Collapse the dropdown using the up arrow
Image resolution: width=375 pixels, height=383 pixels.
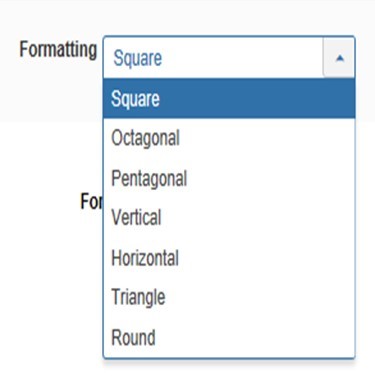[339, 58]
